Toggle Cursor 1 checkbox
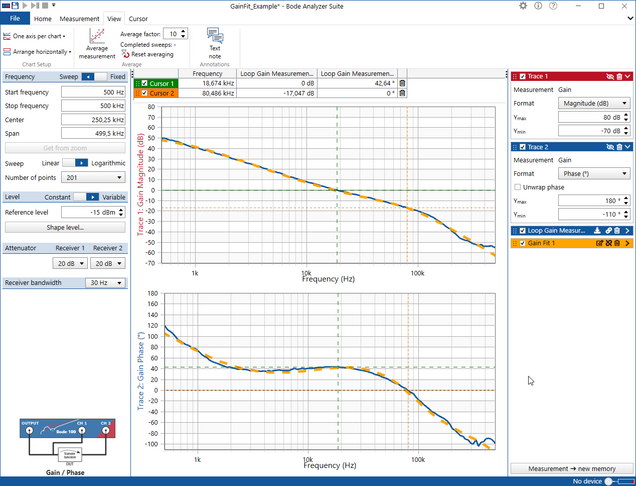The width and height of the screenshot is (636, 486). coord(144,83)
